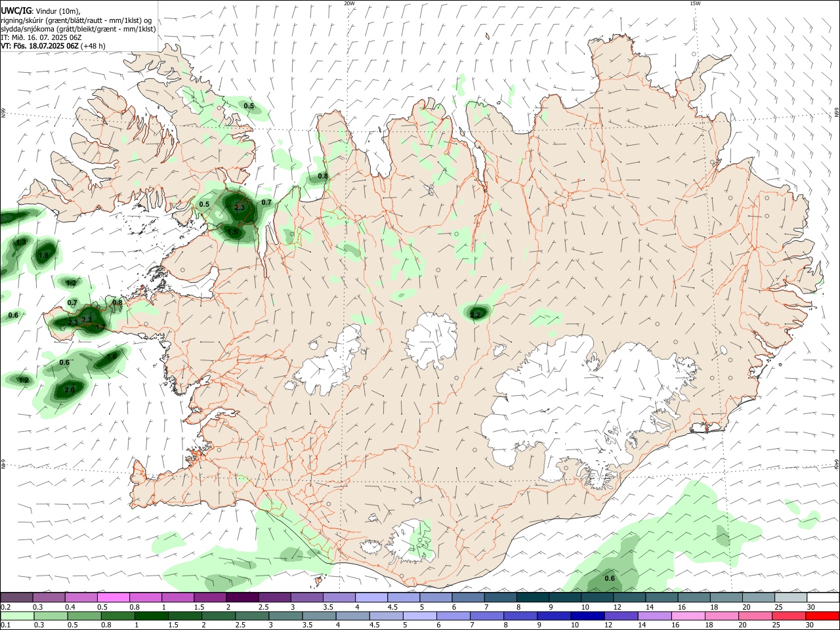Click the plum swatch labeled 0.2 starting the upper legend
840x630 pixels.
click(x=16, y=597)
